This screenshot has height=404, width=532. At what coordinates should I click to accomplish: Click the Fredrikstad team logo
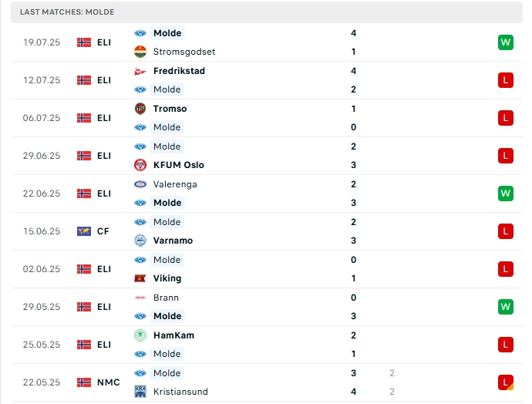click(140, 71)
